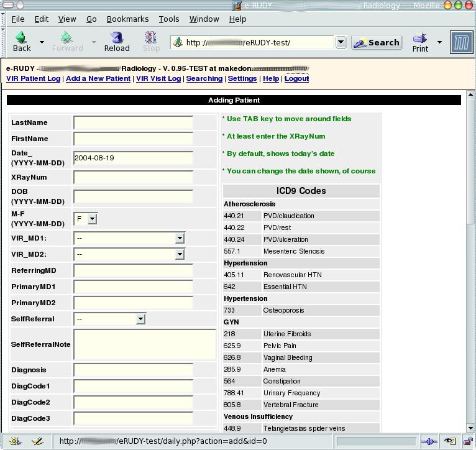Click ICD9 code 405.11 Renovascular HTN
The width and height of the screenshot is (476, 450).
pos(301,275)
